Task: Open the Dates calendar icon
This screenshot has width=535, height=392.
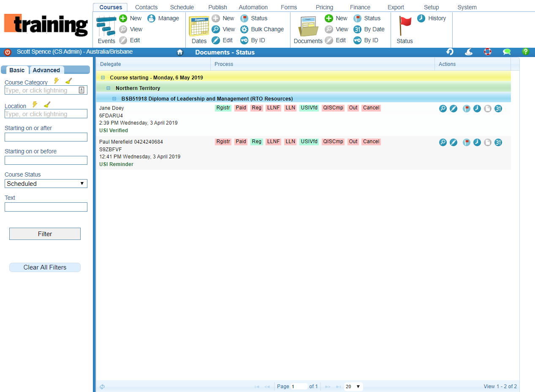Action: tap(199, 27)
